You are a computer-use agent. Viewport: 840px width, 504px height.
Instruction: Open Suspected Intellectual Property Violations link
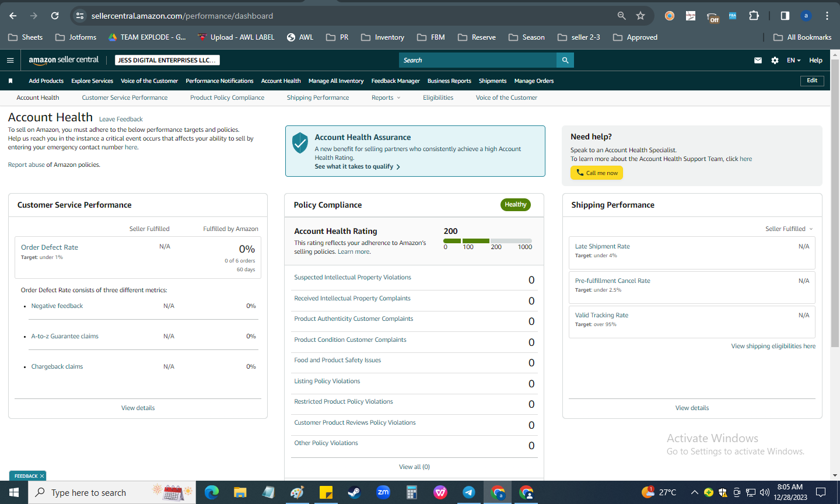[352, 278]
